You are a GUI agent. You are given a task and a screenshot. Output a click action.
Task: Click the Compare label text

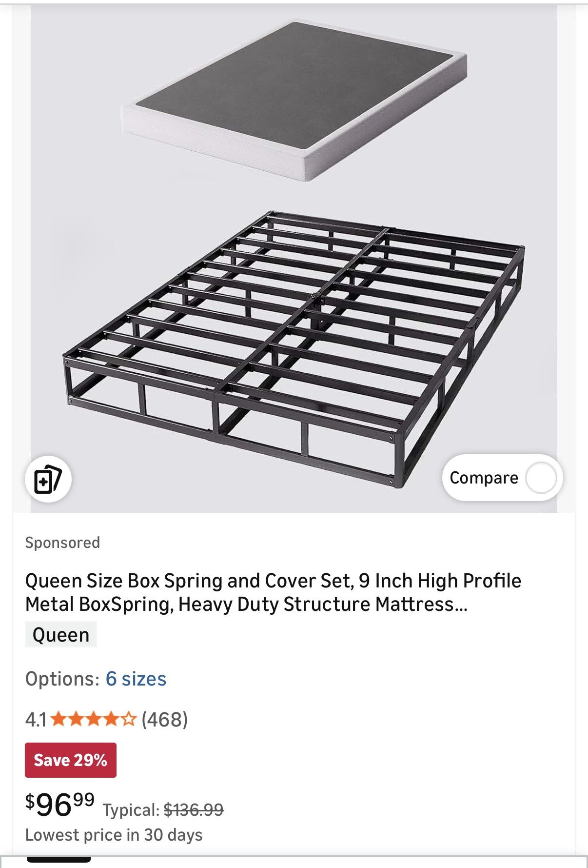[x=484, y=478]
